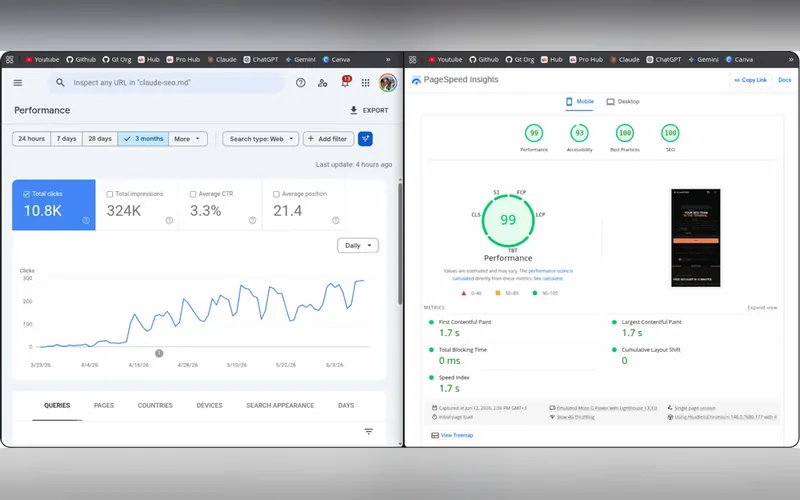This screenshot has width=800, height=500.
Task: Click the SEO 100 score circle
Action: (670, 134)
